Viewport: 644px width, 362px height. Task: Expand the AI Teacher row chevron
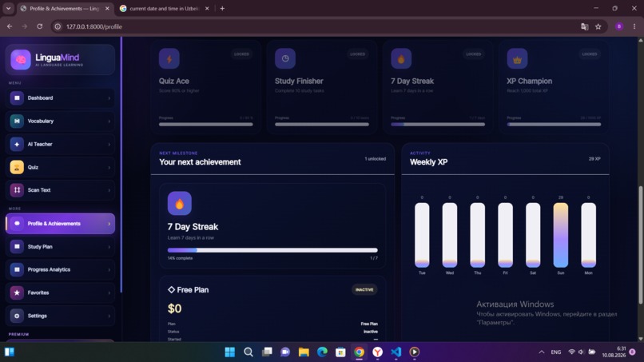109,145
